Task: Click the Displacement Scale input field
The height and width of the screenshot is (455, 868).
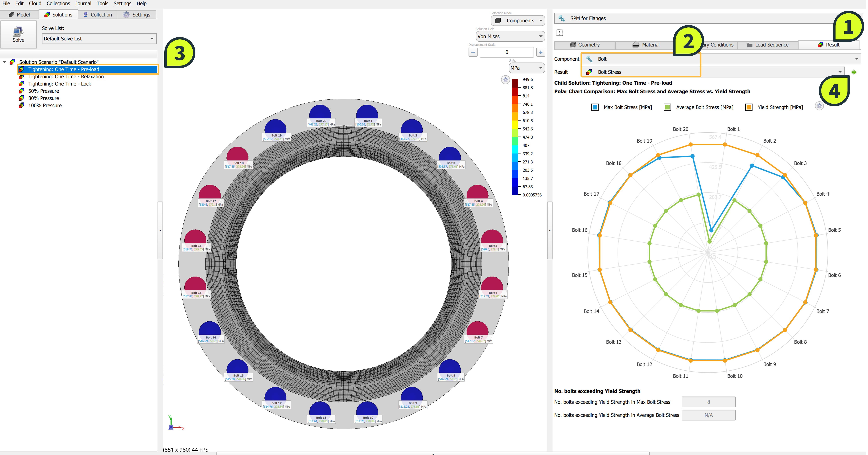Action: click(x=506, y=52)
